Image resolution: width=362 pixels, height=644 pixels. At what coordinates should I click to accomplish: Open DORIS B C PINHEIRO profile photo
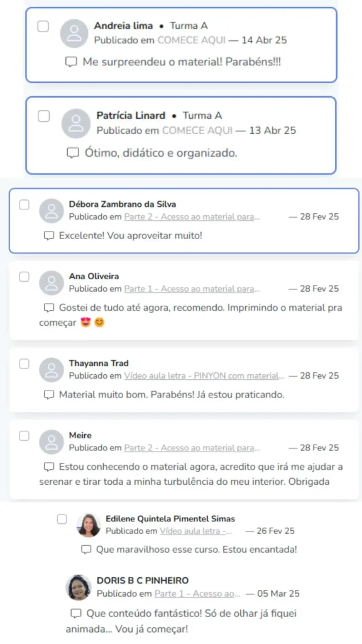(79, 587)
